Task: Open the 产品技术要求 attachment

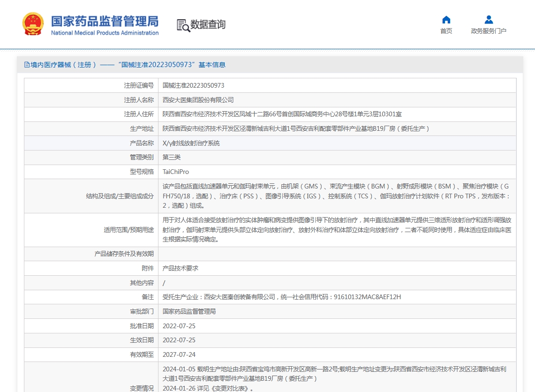Action: coord(180,269)
